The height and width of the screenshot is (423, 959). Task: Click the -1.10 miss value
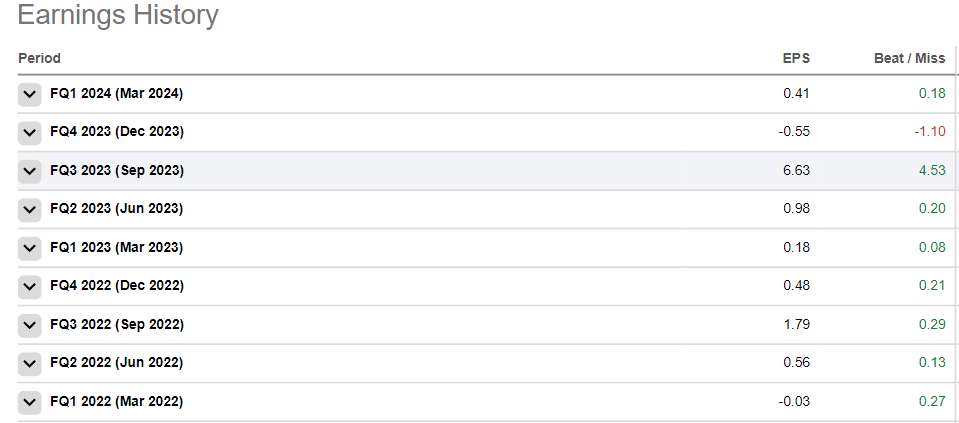point(929,132)
